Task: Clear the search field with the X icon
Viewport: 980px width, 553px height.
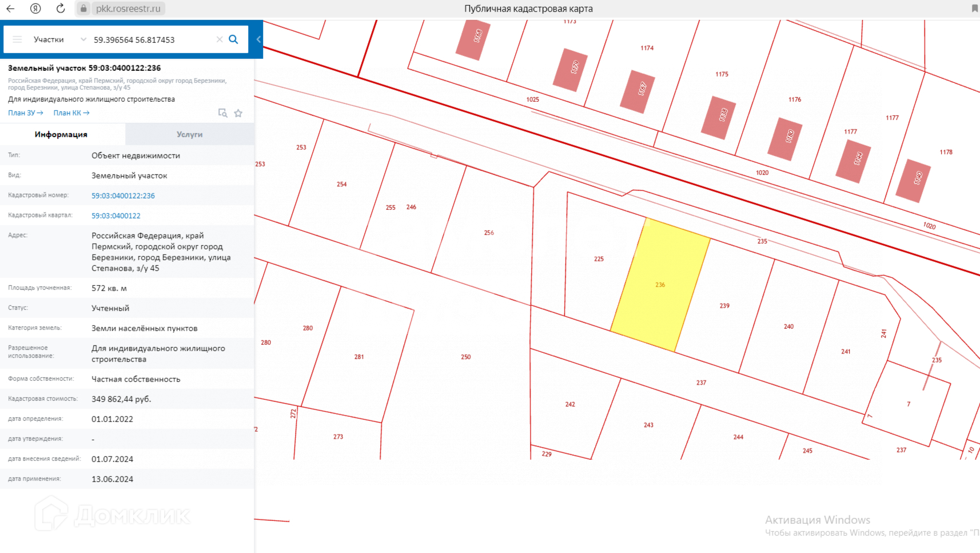Action: (220, 39)
